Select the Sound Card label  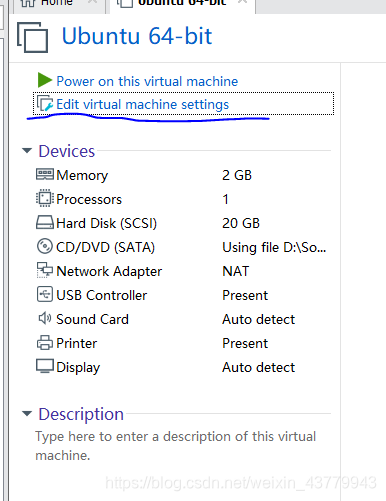click(x=92, y=319)
